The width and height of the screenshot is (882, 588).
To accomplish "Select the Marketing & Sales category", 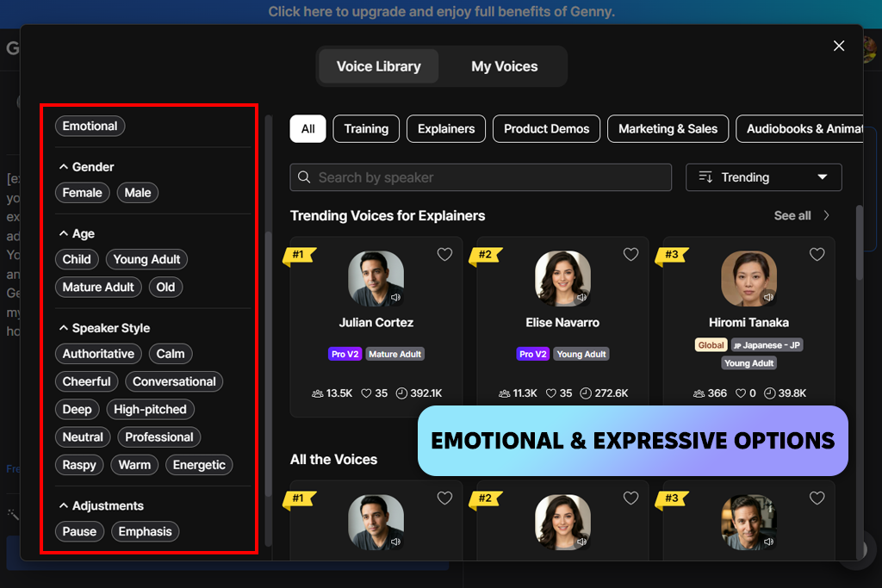I will (x=668, y=129).
